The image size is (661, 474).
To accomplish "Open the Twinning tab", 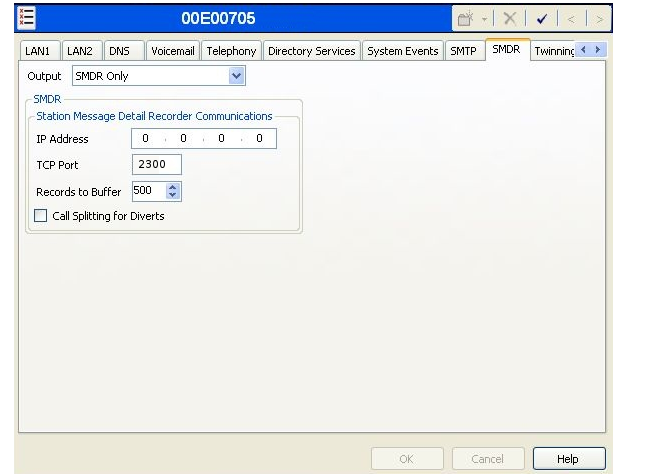I will pos(553,51).
